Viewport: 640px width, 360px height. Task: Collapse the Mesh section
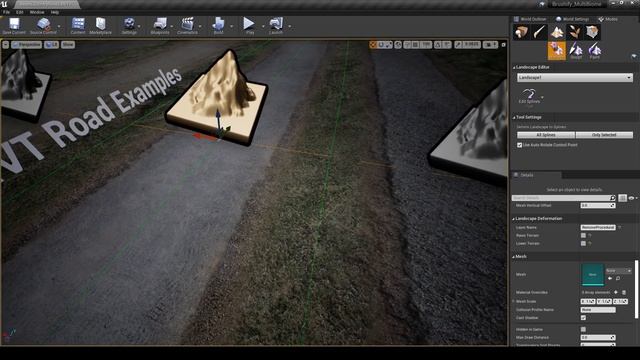(514, 257)
